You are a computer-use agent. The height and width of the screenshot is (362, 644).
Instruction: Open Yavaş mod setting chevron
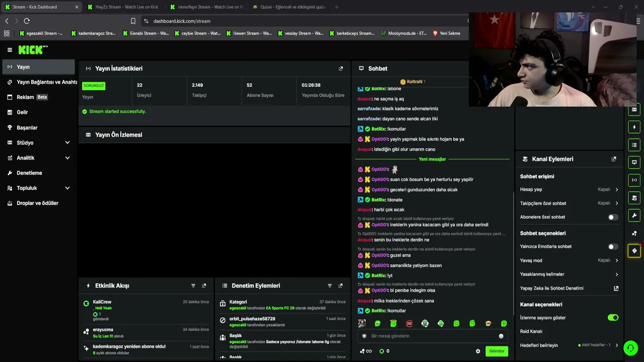[x=617, y=260]
